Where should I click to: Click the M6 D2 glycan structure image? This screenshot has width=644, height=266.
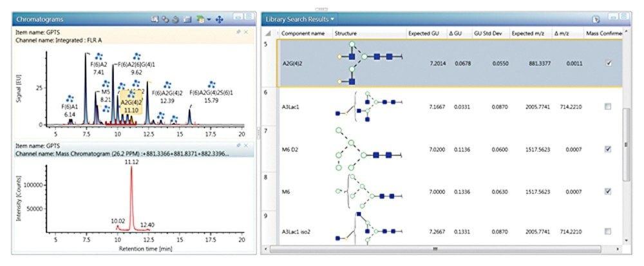368,149
